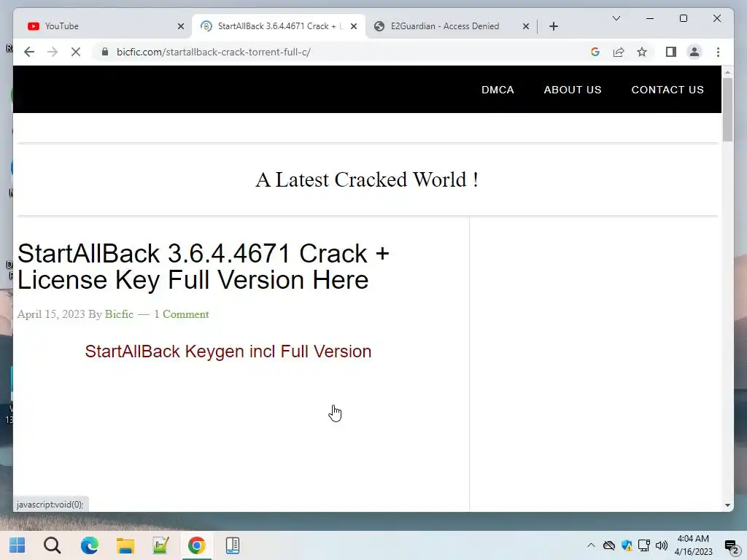Launch Microsoft Edge from taskbar

[x=89, y=545]
